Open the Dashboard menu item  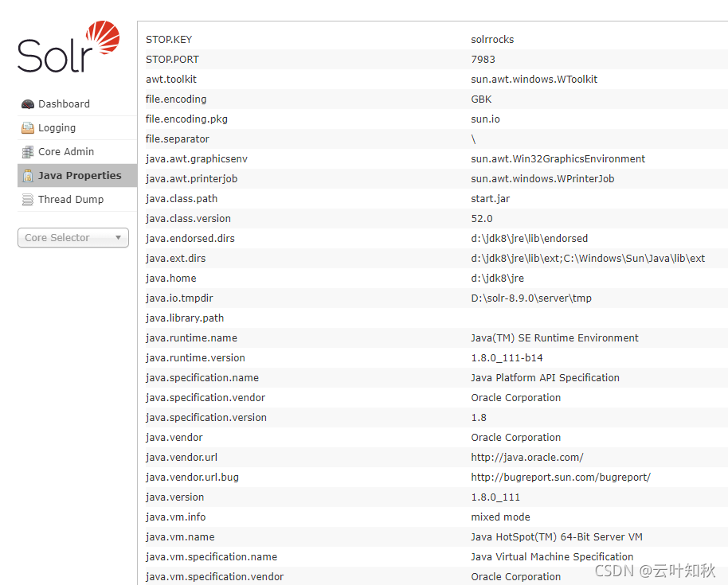77,104
